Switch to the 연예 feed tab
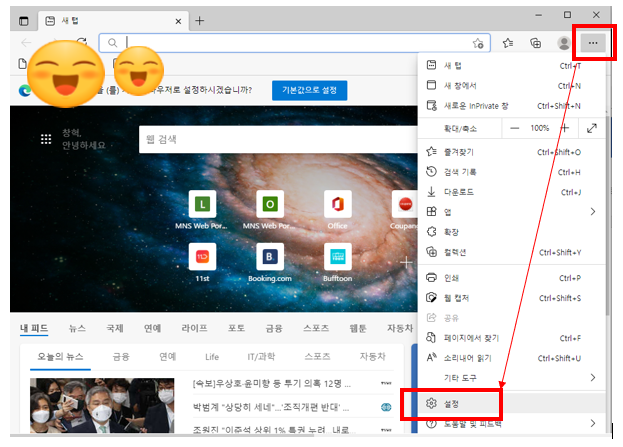The image size is (623, 447). pos(152,328)
